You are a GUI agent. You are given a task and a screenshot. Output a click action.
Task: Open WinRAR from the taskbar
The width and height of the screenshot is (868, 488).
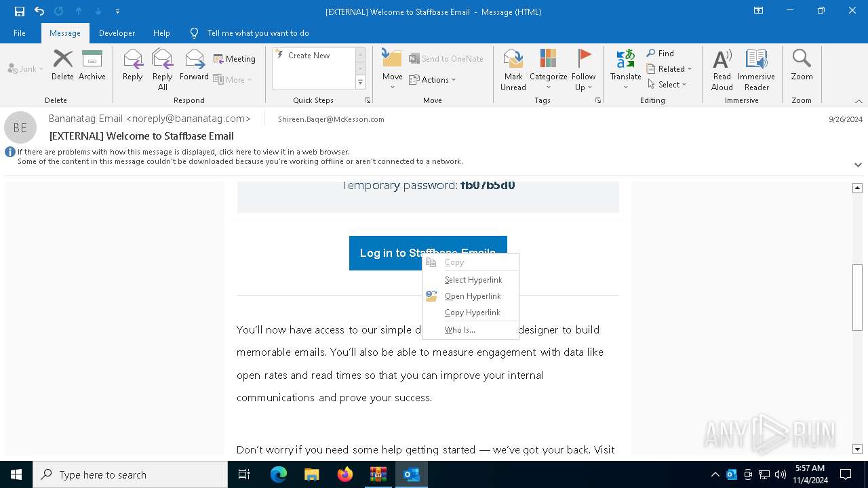pyautogui.click(x=378, y=474)
